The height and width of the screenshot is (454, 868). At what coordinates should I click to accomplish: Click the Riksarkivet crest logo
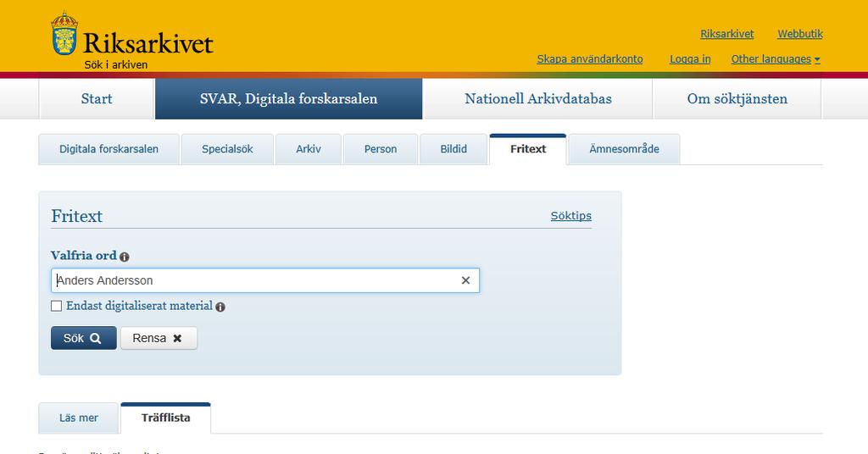(64, 33)
